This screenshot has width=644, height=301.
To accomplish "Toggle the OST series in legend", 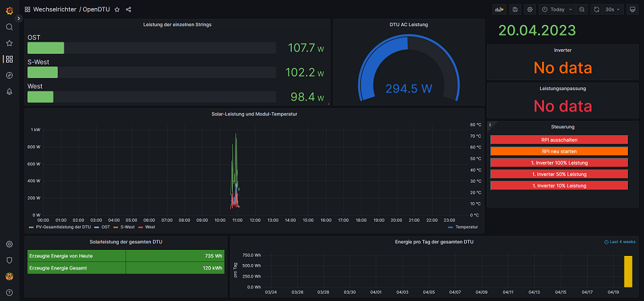I will (105, 228).
